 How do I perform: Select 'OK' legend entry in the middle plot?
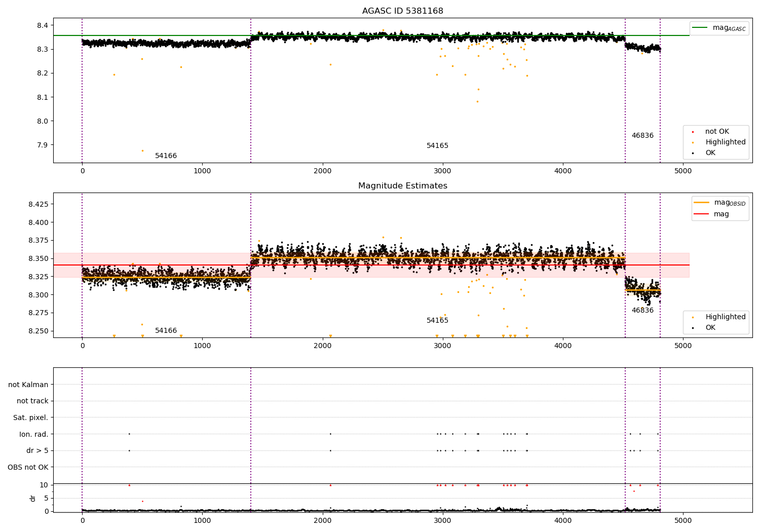pos(710,327)
